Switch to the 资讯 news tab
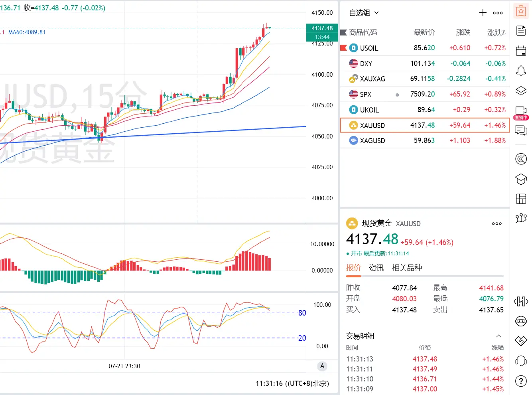532x395 pixels. click(376, 268)
